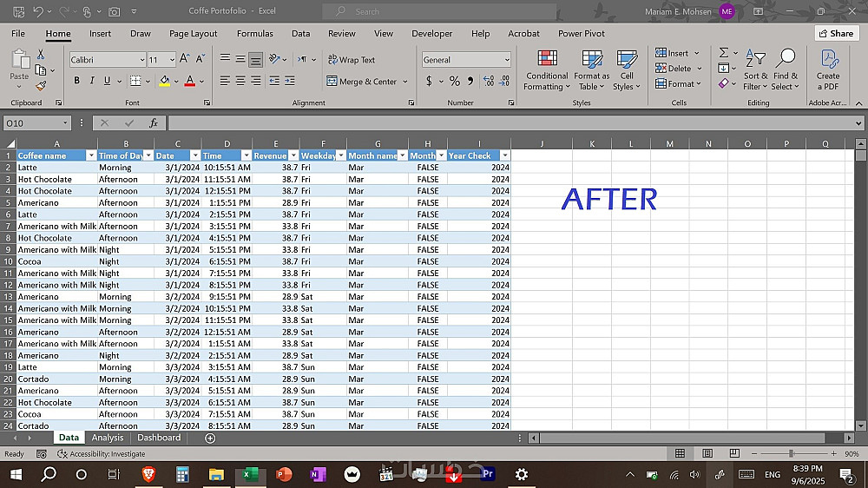
Task: Open File Explorer from the taskbar
Action: pyautogui.click(x=216, y=475)
